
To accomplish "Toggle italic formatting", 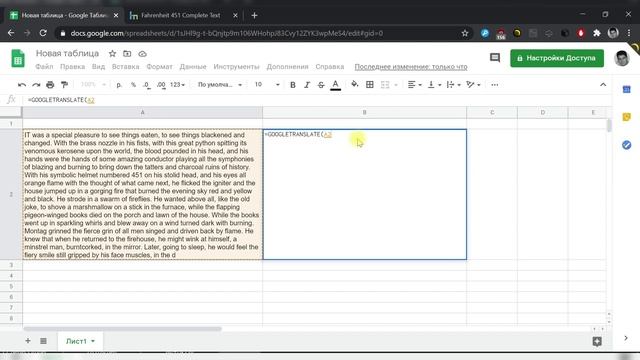I will click(307, 85).
